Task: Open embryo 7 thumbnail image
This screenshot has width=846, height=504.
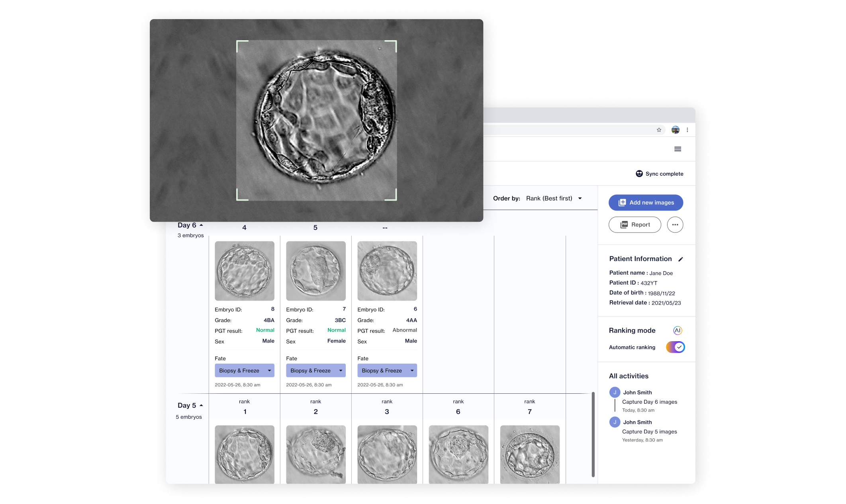Action: 315,271
